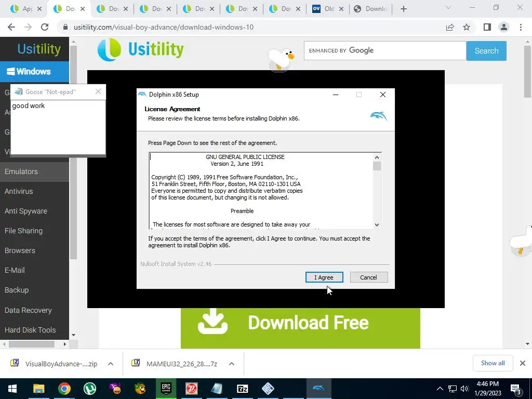Click the Usitility logo in page header
This screenshot has width=532, height=399.
click(x=140, y=49)
